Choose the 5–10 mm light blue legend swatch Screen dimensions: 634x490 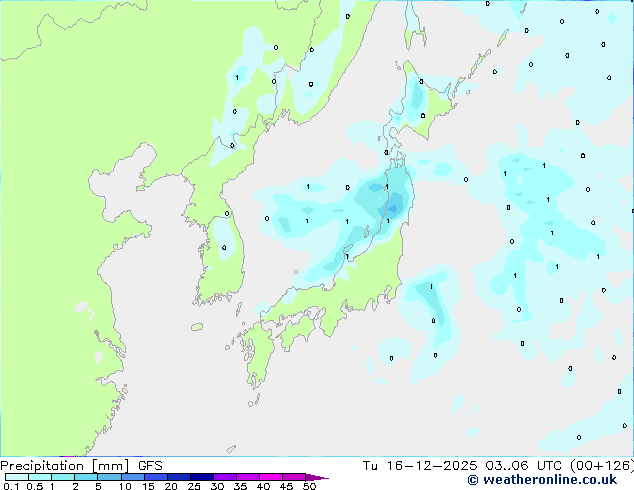point(109,477)
